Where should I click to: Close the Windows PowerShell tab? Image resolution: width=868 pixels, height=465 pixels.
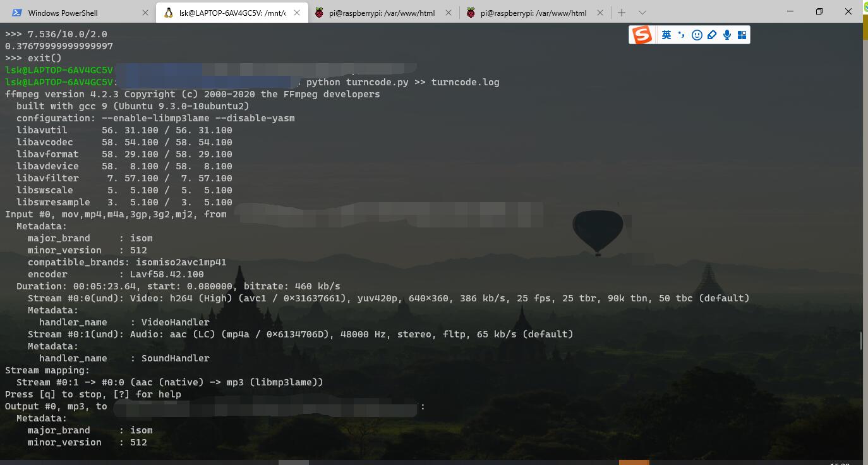(145, 13)
